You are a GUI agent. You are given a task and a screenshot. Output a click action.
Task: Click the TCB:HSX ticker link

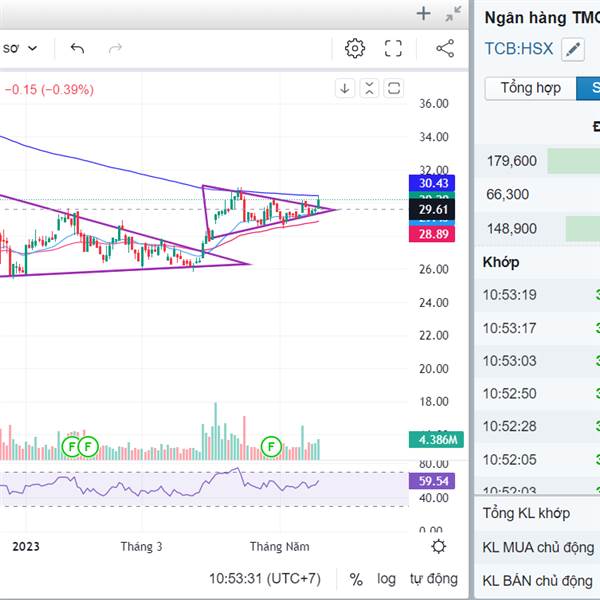tap(518, 48)
